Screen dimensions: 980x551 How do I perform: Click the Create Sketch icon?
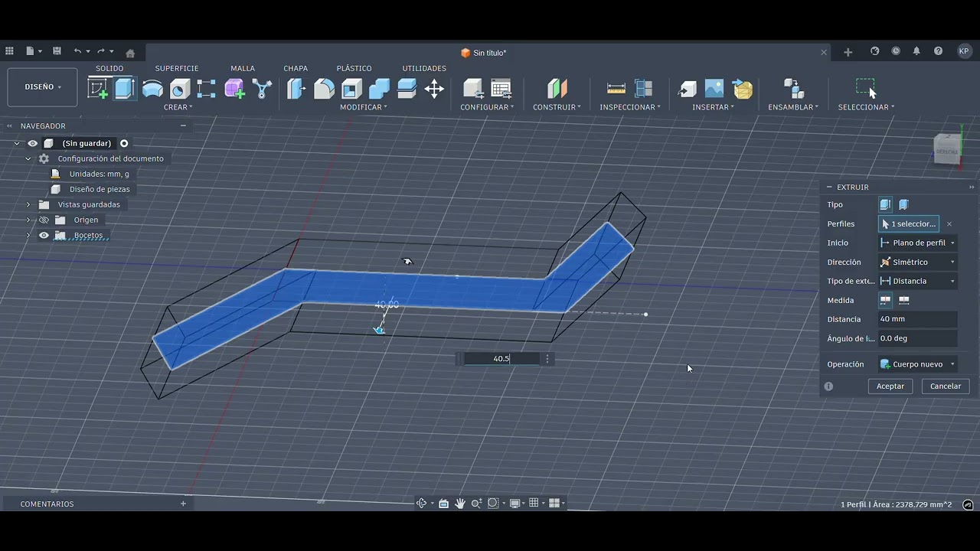(98, 89)
